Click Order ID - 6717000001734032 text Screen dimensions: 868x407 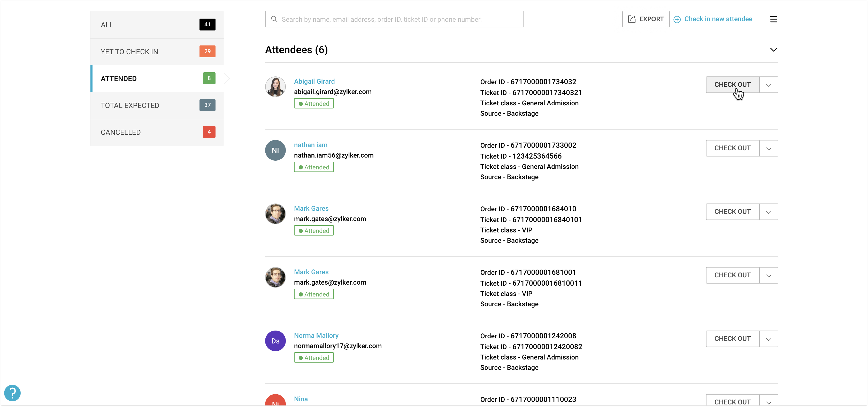pyautogui.click(x=528, y=82)
